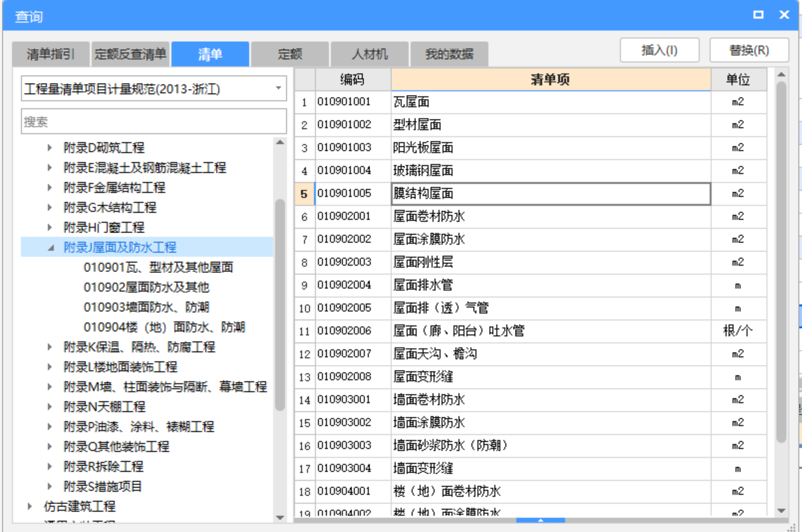The height and width of the screenshot is (532, 802).
Task: Expand 附录H门窗工程 node
Action: [x=50, y=227]
